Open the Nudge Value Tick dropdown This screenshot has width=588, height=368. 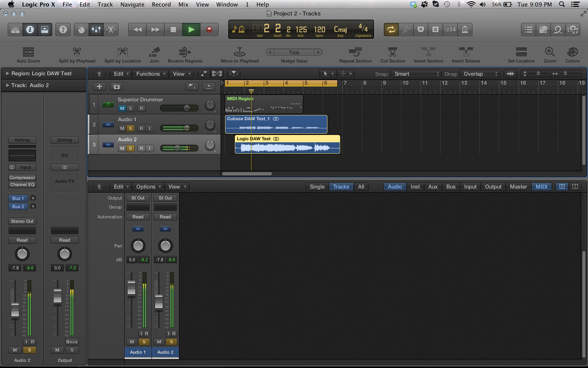click(294, 52)
